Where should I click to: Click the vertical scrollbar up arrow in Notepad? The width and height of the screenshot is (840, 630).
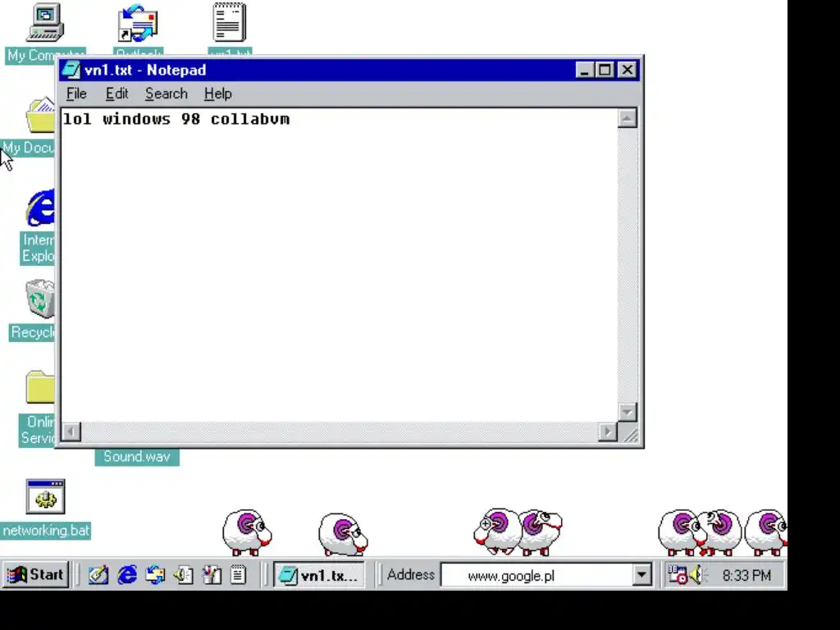click(x=628, y=118)
